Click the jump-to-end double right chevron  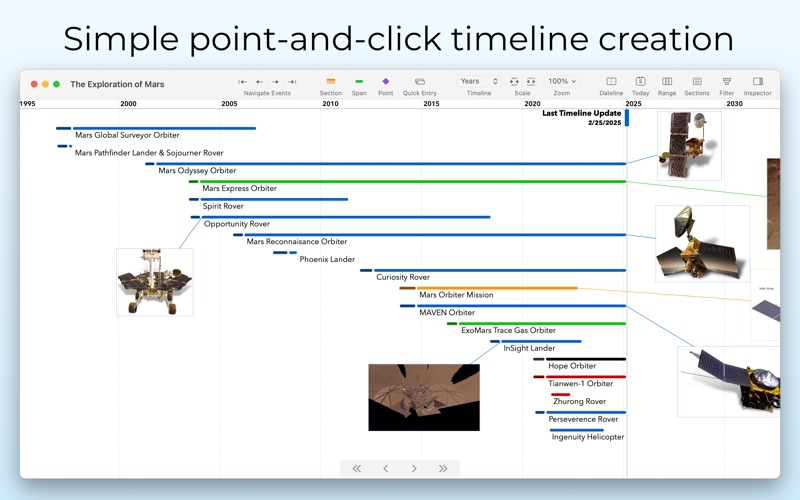coord(443,468)
